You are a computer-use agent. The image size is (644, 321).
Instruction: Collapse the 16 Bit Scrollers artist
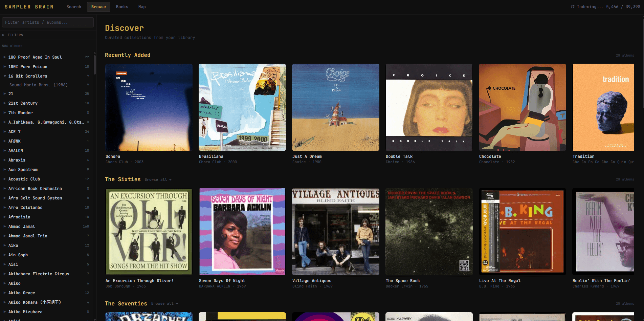[x=5, y=76]
